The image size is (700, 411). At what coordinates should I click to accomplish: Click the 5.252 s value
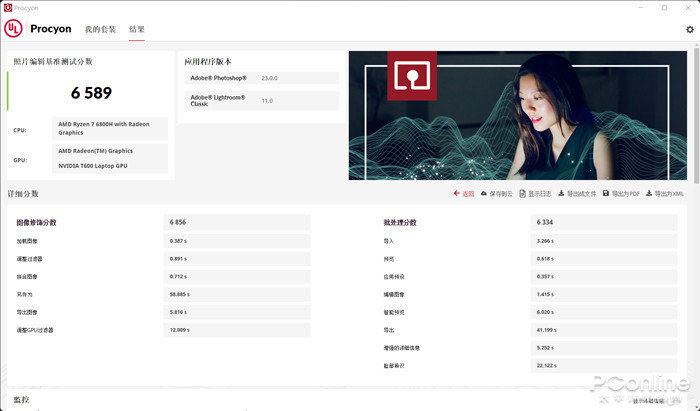(x=545, y=348)
